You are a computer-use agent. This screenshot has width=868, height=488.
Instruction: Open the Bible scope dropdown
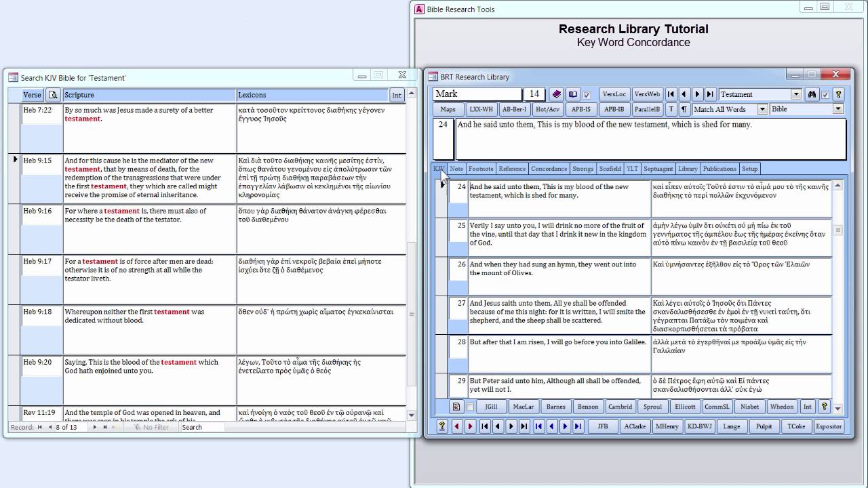838,109
